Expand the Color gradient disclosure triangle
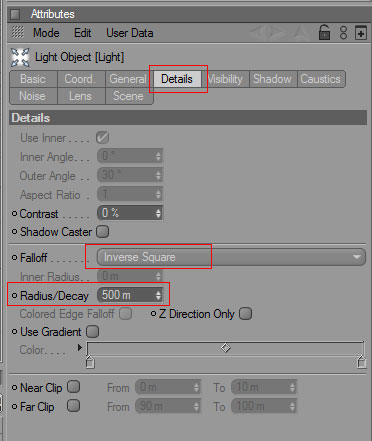The width and height of the screenshot is (372, 441). (79, 348)
